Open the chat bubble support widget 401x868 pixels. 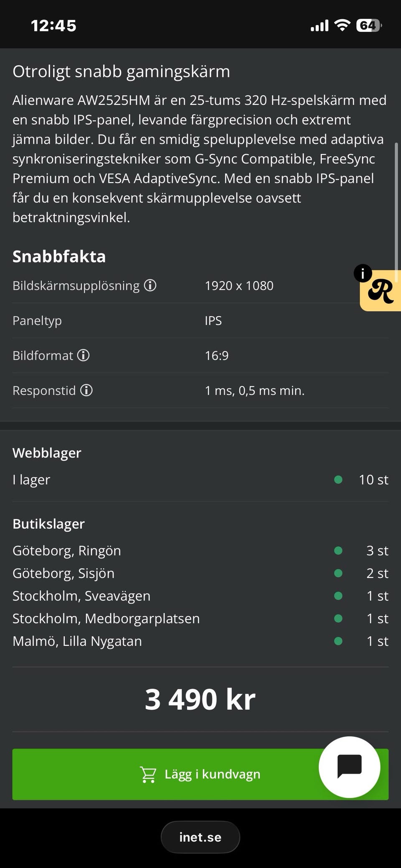[349, 767]
